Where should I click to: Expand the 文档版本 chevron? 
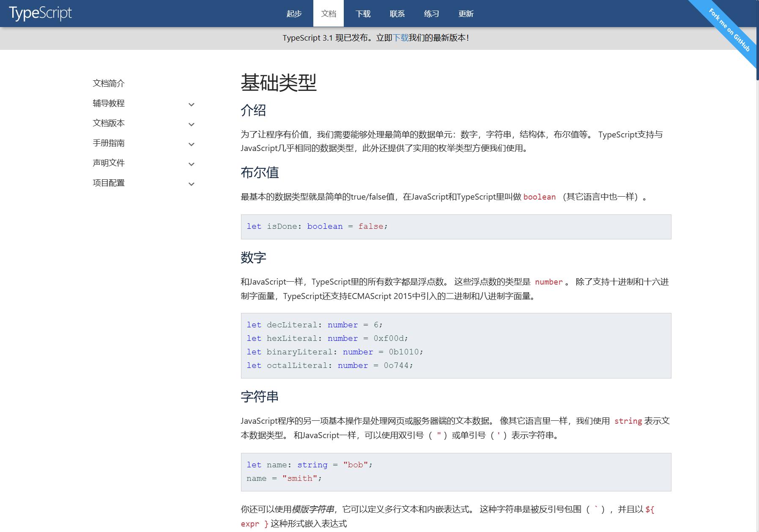click(x=192, y=124)
